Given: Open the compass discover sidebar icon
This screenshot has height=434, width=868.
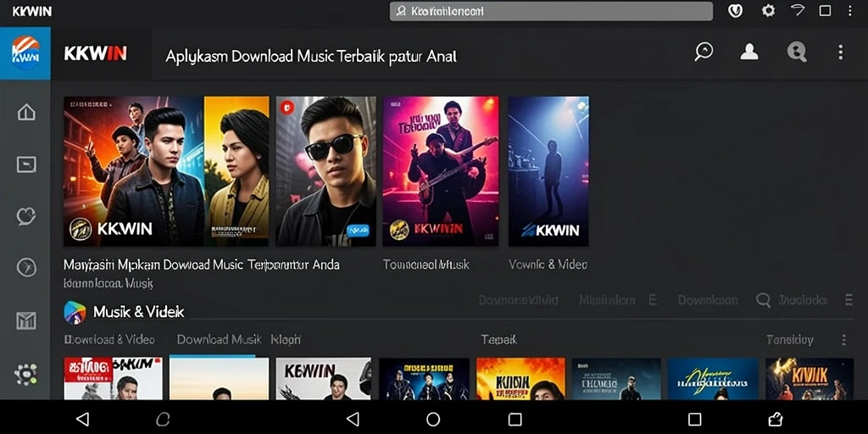Looking at the screenshot, I should click(x=26, y=267).
